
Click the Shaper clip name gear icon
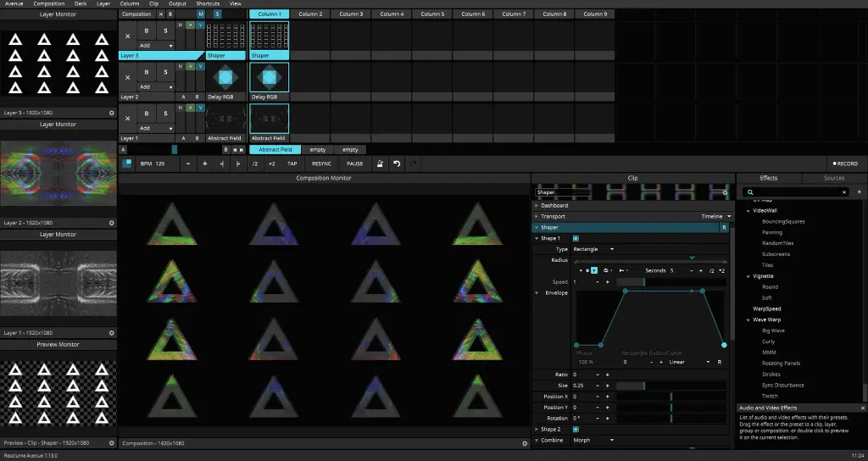[x=725, y=192]
